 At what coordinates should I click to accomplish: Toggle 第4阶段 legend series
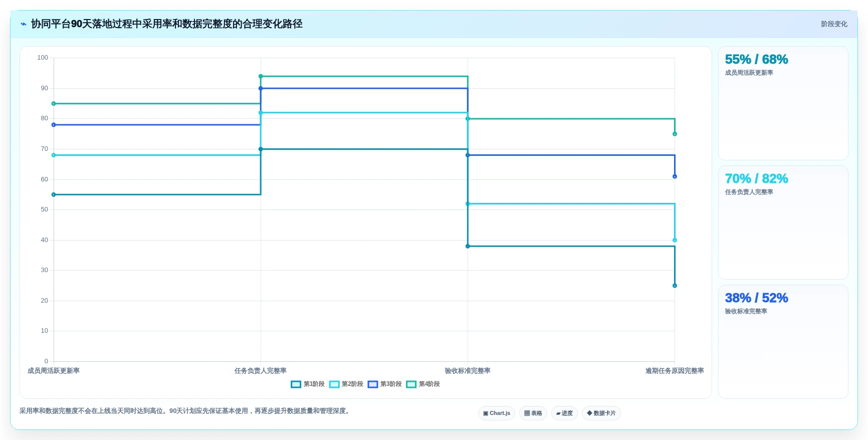[423, 384]
